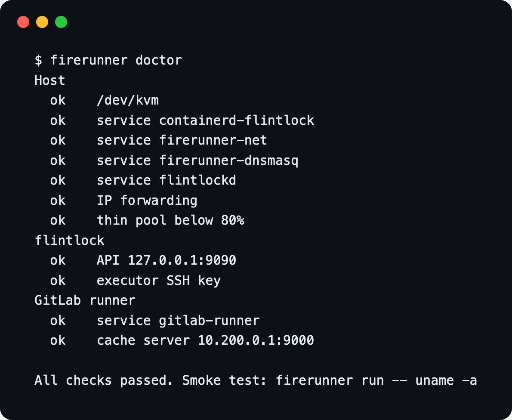This screenshot has height=420, width=512.
Task: Click the service gitlab-runner line
Action: click(155, 321)
